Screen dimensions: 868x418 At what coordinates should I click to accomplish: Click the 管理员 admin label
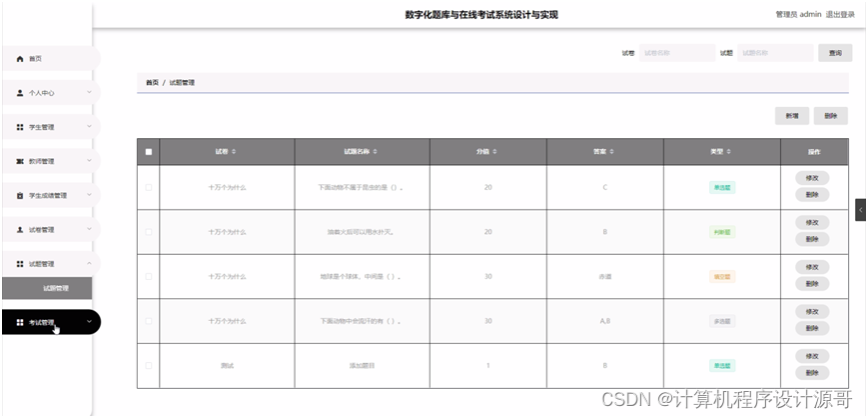[798, 15]
